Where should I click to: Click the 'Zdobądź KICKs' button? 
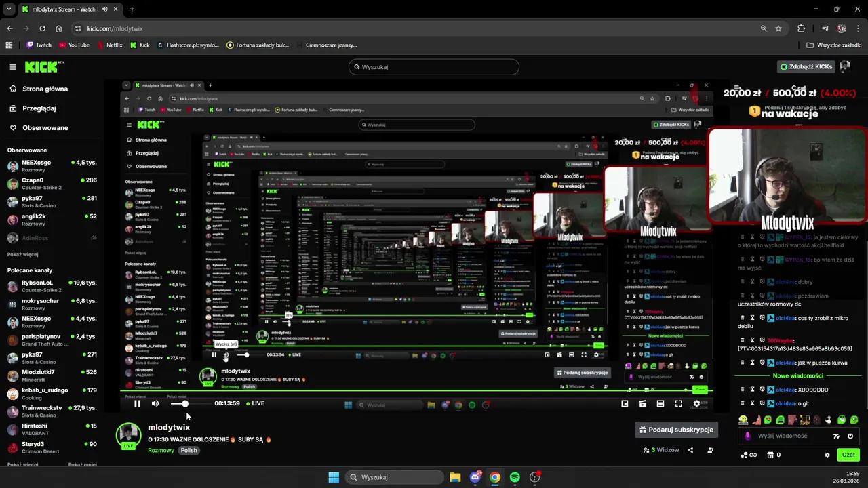coord(806,66)
